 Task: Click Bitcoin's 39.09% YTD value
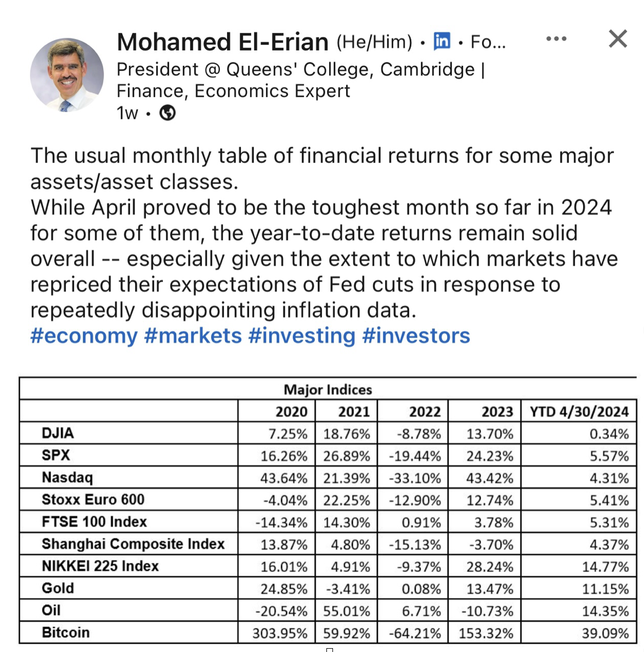point(605,633)
